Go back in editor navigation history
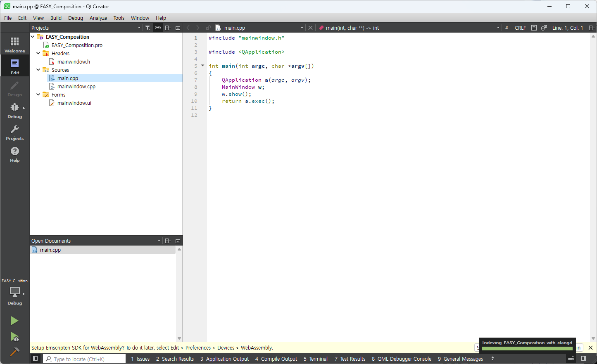Image resolution: width=597 pixels, height=364 pixels. [x=188, y=28]
